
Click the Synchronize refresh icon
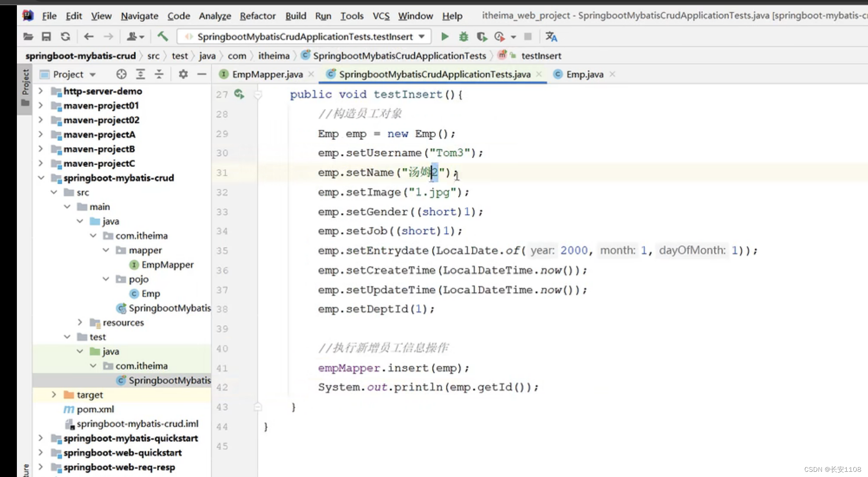[x=65, y=37]
